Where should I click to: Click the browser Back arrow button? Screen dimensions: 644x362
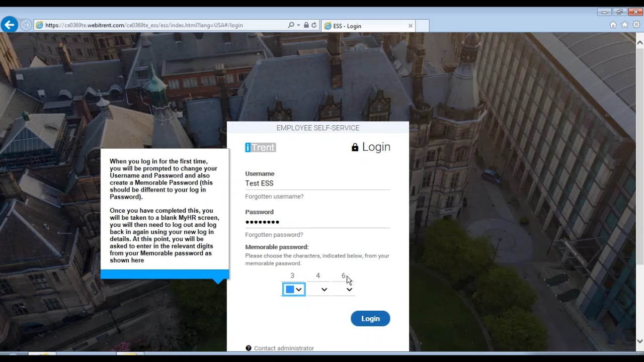point(9,24)
